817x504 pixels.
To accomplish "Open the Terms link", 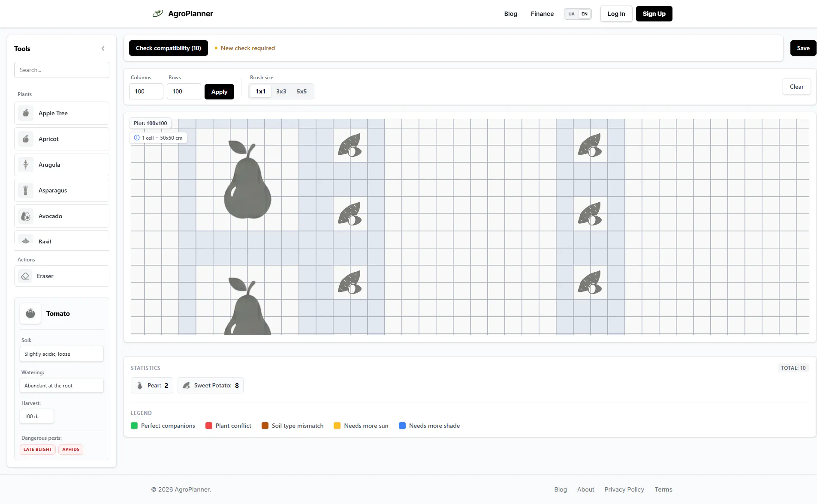I will [663, 489].
